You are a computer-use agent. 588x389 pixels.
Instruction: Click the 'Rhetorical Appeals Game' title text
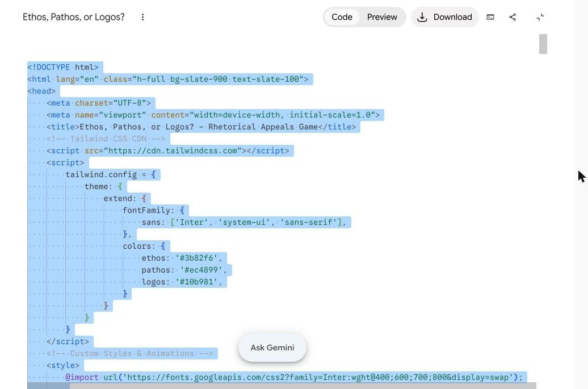[263, 127]
